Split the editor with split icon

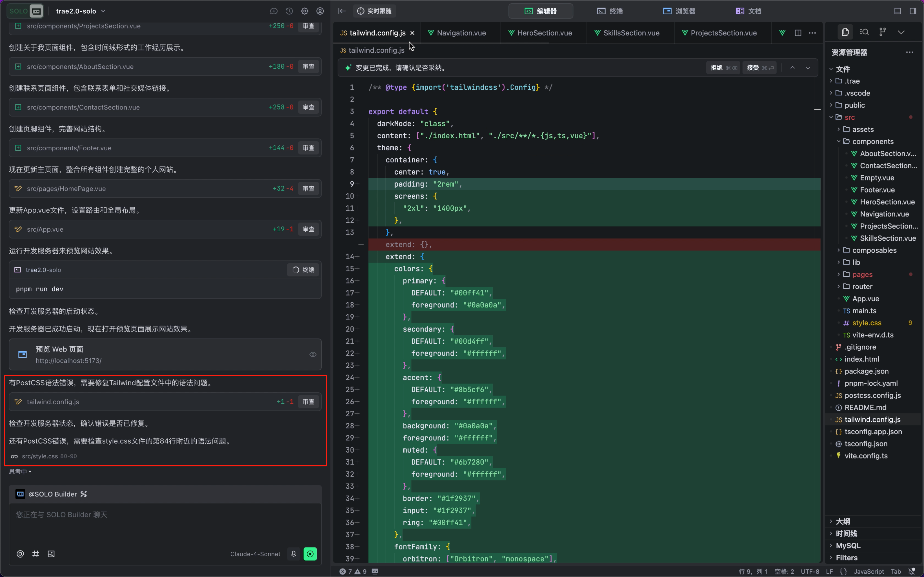point(798,33)
